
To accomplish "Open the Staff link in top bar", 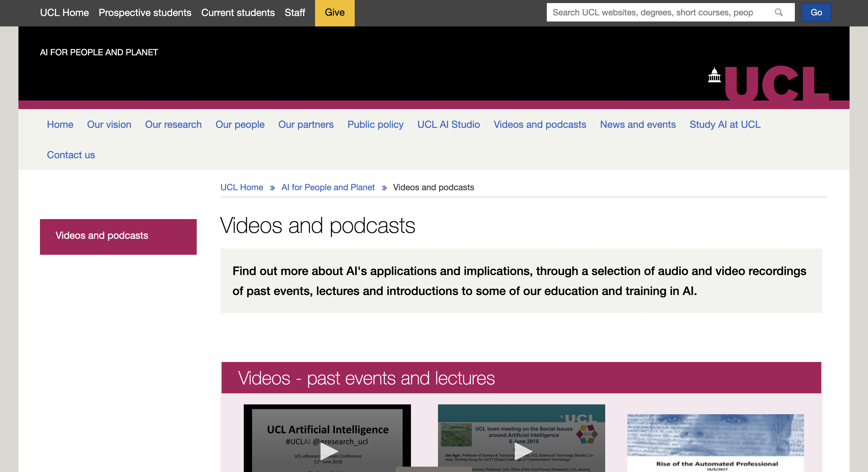I will [294, 13].
